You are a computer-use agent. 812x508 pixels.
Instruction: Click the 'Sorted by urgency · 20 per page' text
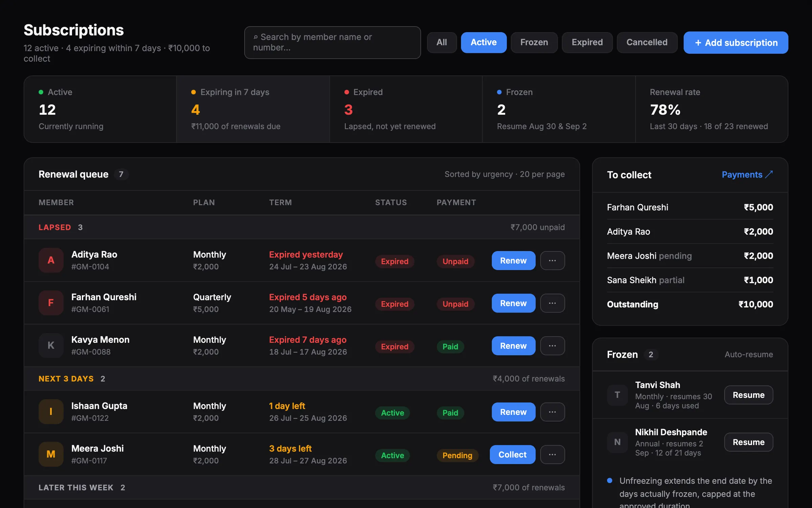pos(504,174)
